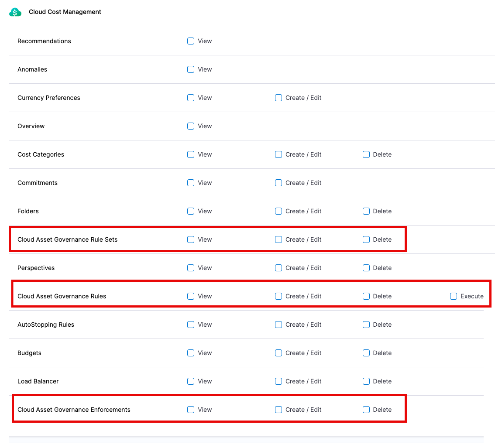Tick Delete for Cloud Asset Governance Rules

(366, 296)
